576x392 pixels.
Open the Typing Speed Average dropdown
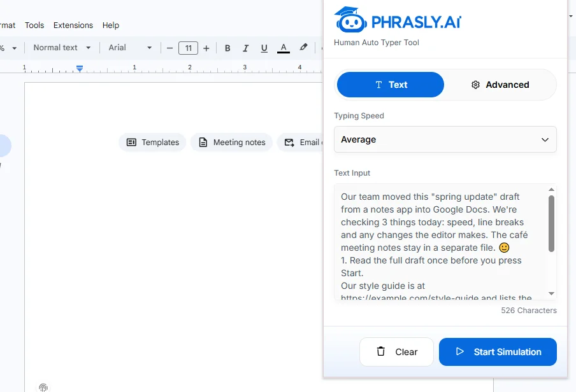[x=445, y=139]
